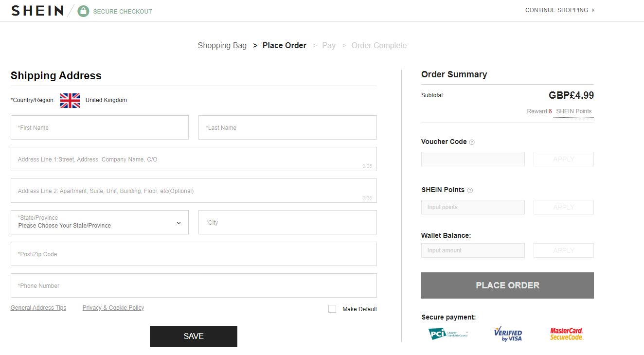Click the United Kingdom country name
Image resolution: width=644 pixels, height=355 pixels.
(106, 100)
